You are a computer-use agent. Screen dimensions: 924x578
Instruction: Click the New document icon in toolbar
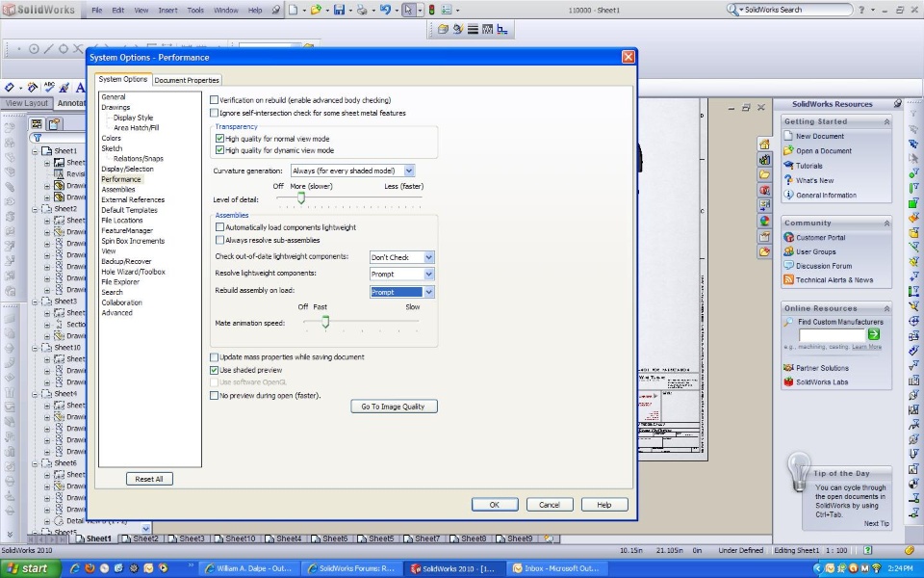point(293,10)
